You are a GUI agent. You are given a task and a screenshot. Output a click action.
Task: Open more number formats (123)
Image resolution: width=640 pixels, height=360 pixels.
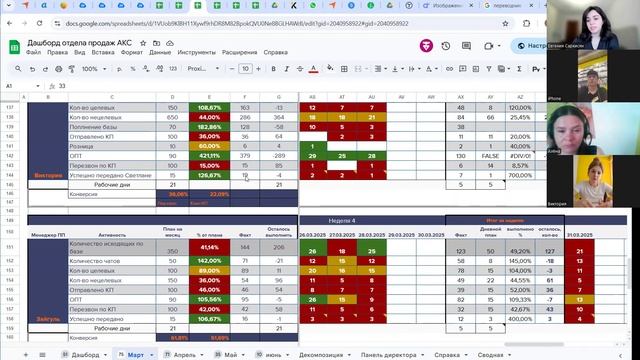pos(173,69)
